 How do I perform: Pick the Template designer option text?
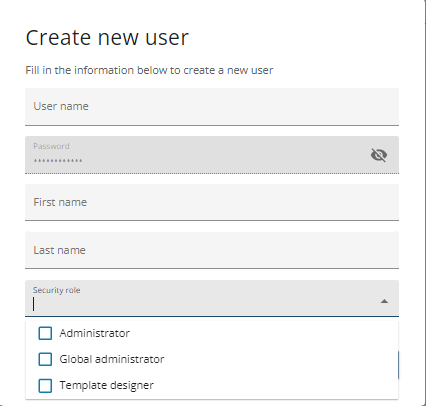pos(107,385)
